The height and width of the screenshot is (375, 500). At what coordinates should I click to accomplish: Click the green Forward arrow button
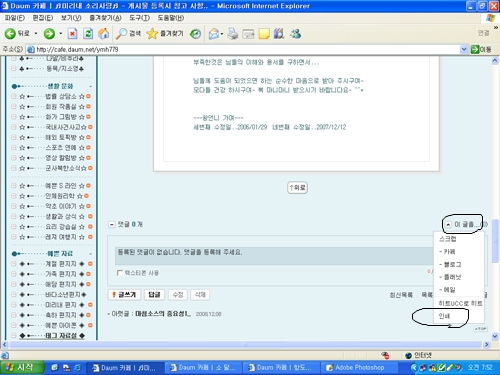49,33
